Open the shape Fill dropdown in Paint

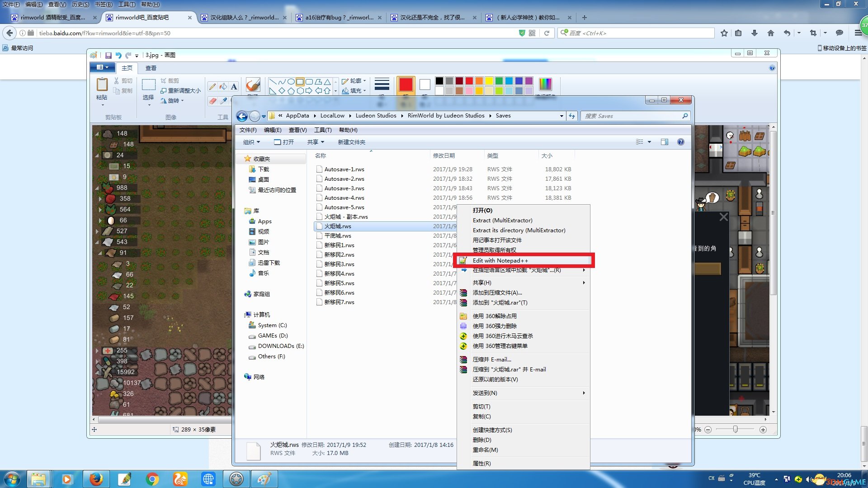click(x=354, y=91)
